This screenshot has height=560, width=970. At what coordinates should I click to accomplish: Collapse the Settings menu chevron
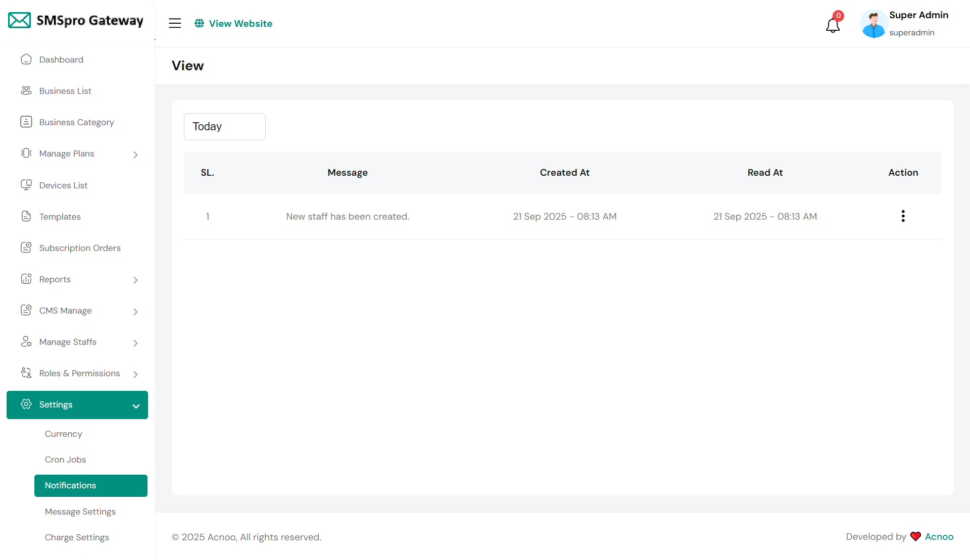pos(136,406)
